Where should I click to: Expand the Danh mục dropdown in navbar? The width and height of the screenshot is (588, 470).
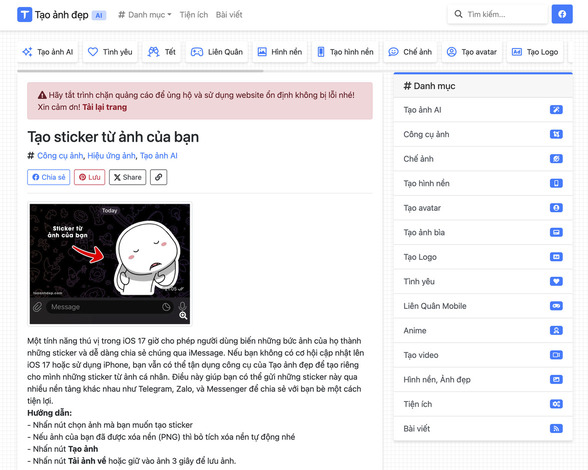pos(145,15)
